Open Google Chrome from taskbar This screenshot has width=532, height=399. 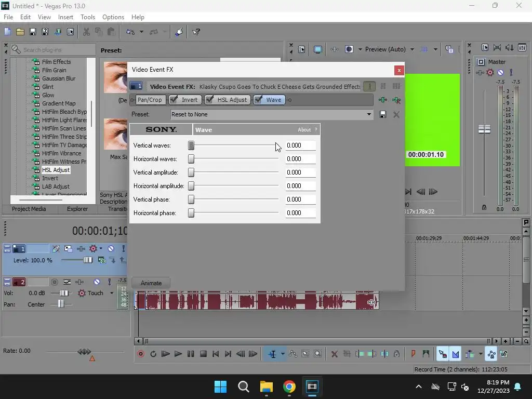click(289, 387)
